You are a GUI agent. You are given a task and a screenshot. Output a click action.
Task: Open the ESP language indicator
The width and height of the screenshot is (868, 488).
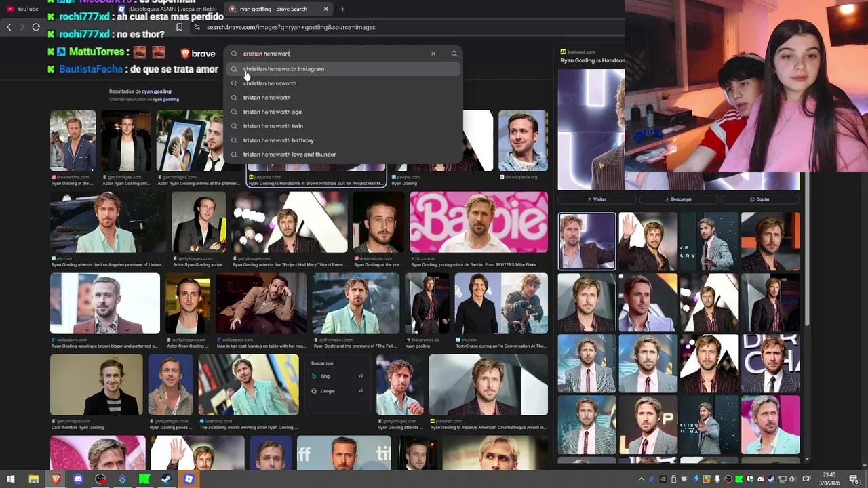click(807, 479)
